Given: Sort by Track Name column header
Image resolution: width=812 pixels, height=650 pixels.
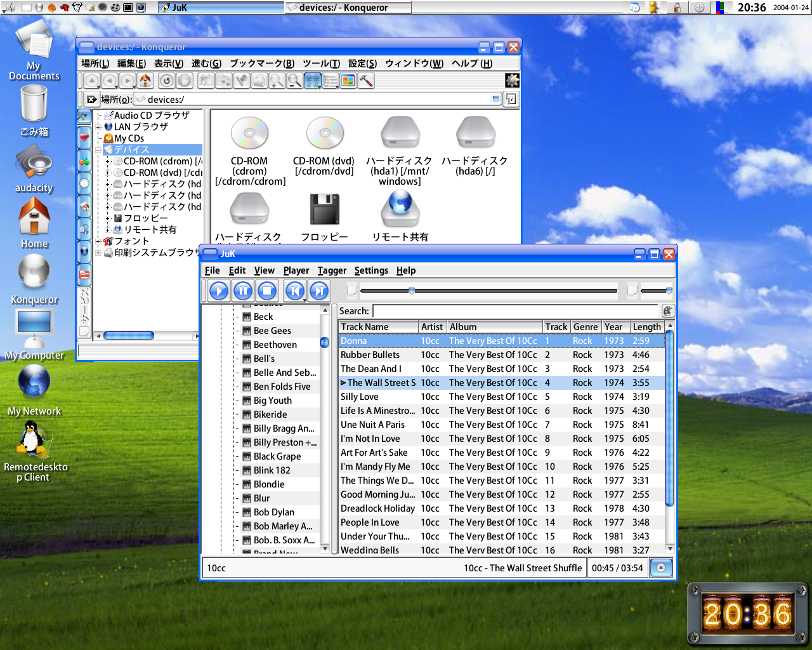Looking at the screenshot, I should (x=378, y=327).
